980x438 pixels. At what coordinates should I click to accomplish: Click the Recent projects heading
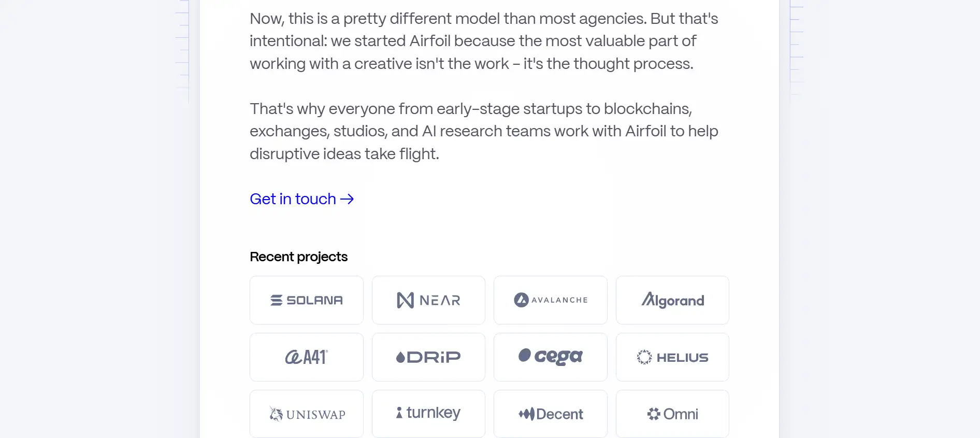pyautogui.click(x=298, y=257)
